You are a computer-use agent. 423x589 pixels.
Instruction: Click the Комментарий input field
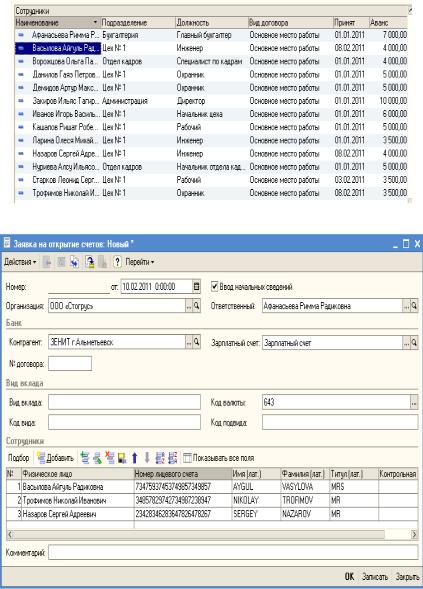(233, 553)
